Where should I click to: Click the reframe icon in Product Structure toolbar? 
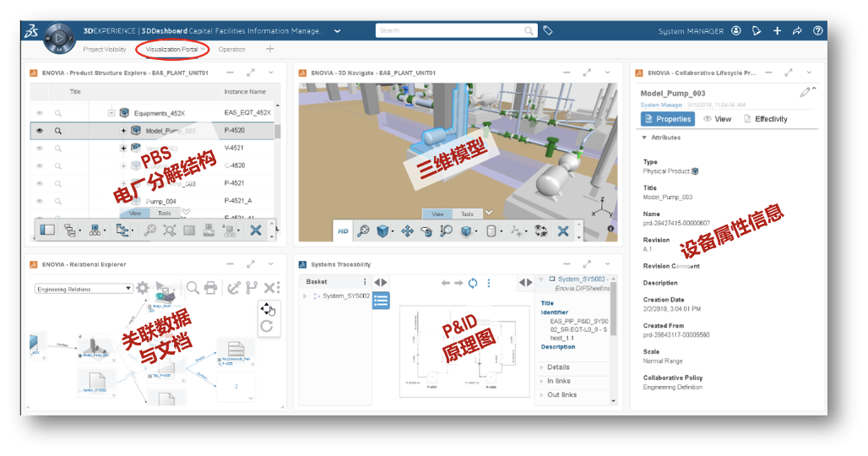click(170, 231)
